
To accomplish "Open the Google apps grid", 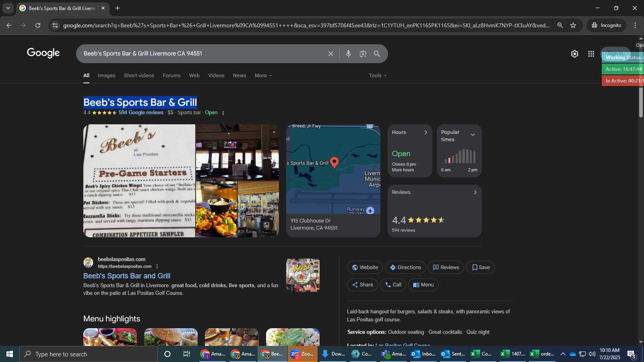I will click(591, 54).
